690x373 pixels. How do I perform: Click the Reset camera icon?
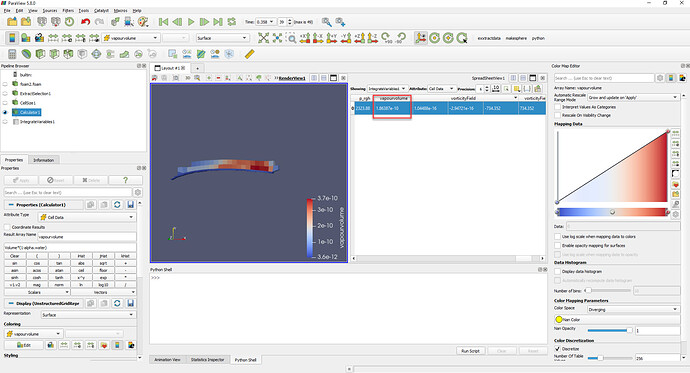click(x=263, y=38)
